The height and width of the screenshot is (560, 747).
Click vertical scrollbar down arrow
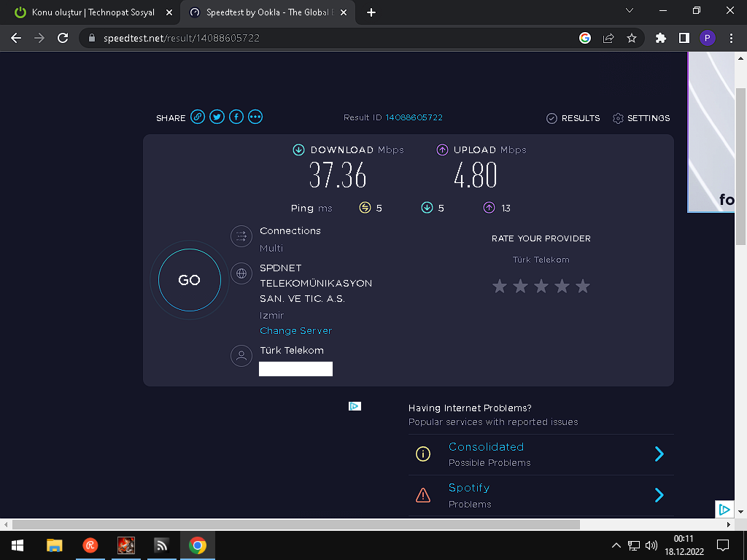740,512
